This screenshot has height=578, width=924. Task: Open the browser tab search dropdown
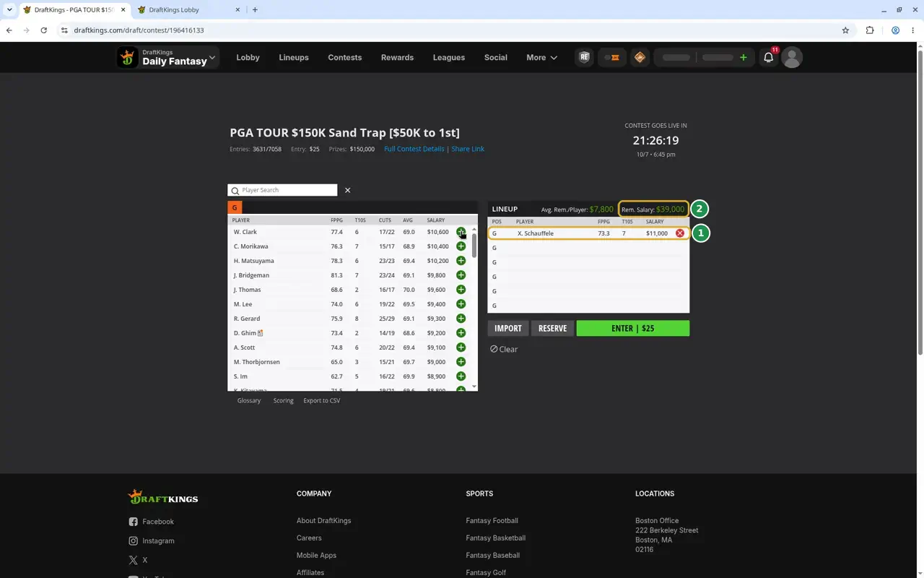click(x=9, y=10)
